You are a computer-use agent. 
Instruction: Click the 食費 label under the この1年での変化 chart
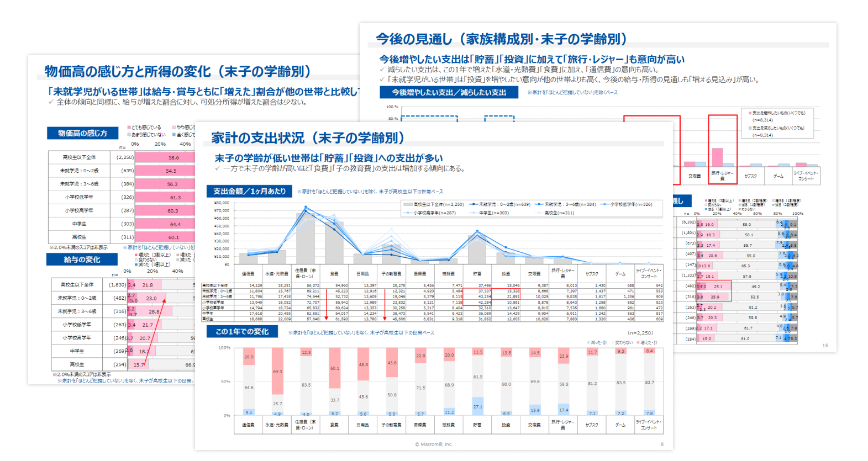[x=334, y=425]
